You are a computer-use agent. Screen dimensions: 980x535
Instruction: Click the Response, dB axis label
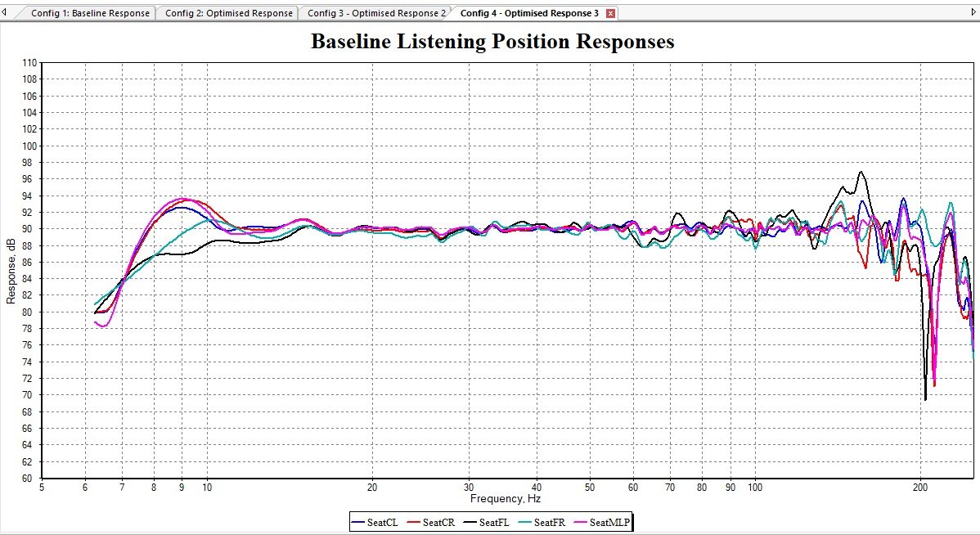click(x=11, y=271)
